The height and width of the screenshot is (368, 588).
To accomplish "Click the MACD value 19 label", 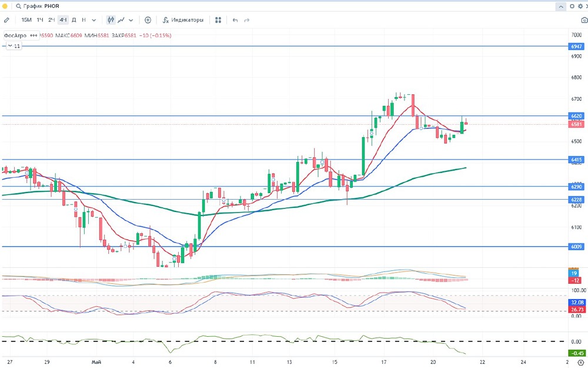I will (x=574, y=273).
